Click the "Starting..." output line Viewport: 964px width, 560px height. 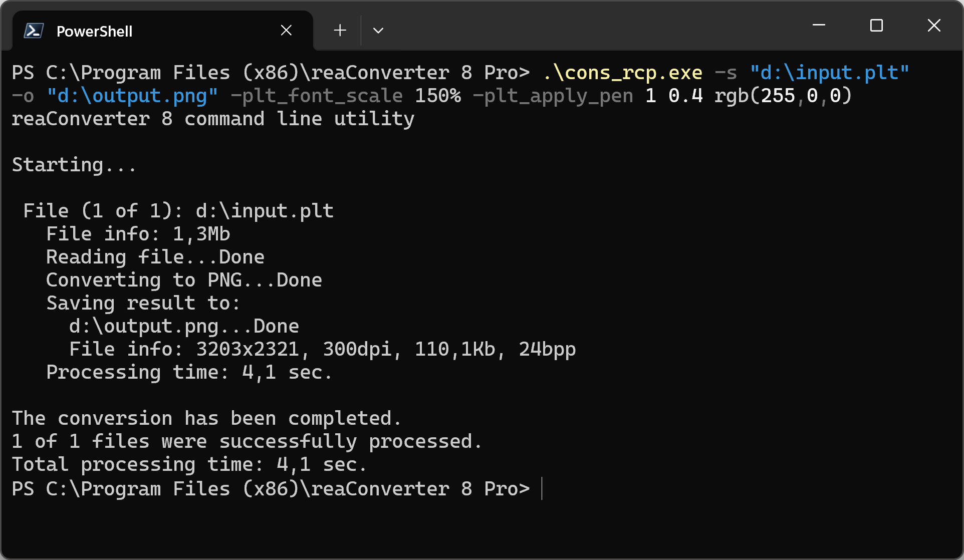coord(74,165)
